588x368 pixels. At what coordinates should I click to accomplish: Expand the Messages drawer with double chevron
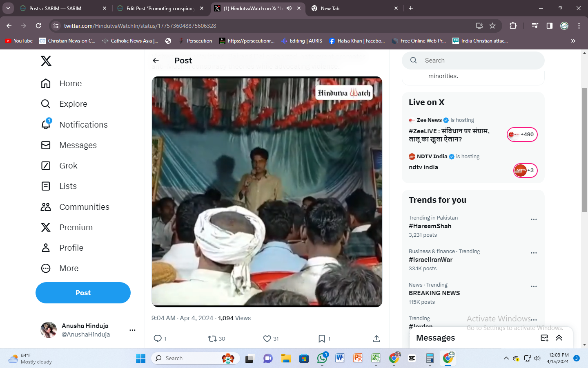(x=559, y=338)
